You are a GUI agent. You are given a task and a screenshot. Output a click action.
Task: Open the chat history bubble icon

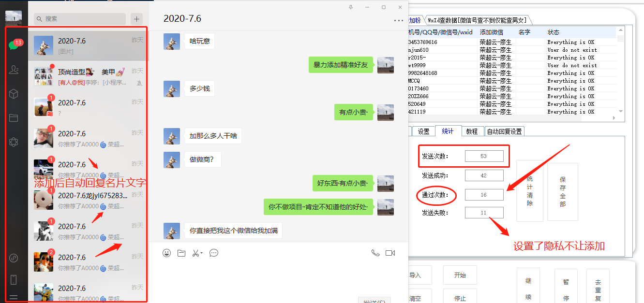pos(214,253)
